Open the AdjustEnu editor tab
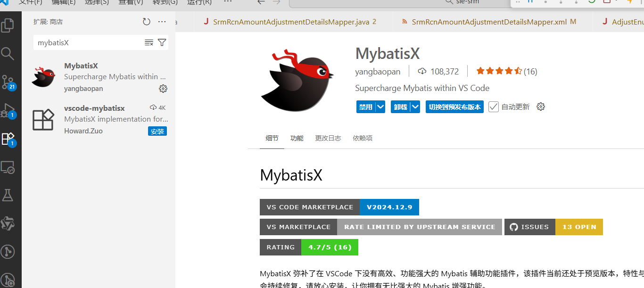 click(x=618, y=22)
